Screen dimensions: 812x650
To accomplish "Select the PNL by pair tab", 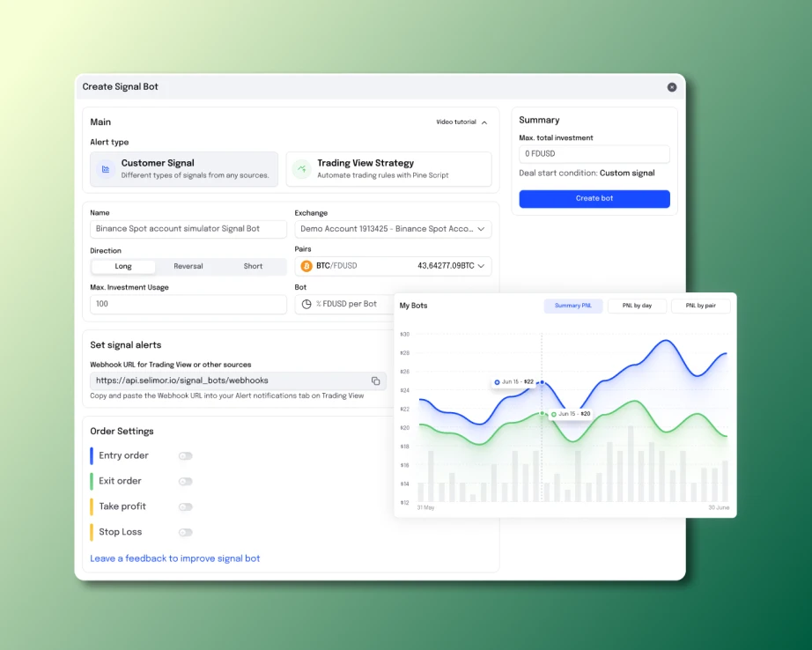I will point(700,306).
